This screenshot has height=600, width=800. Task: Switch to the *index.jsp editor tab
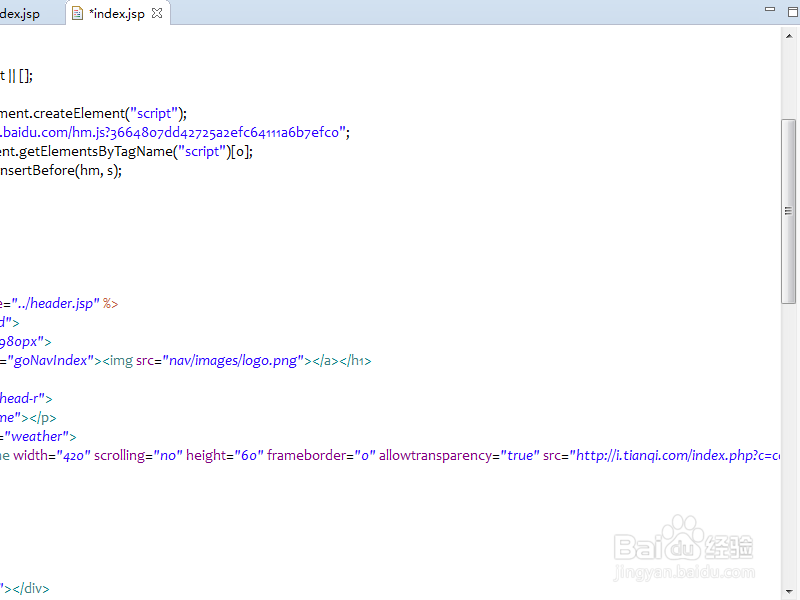click(x=117, y=13)
